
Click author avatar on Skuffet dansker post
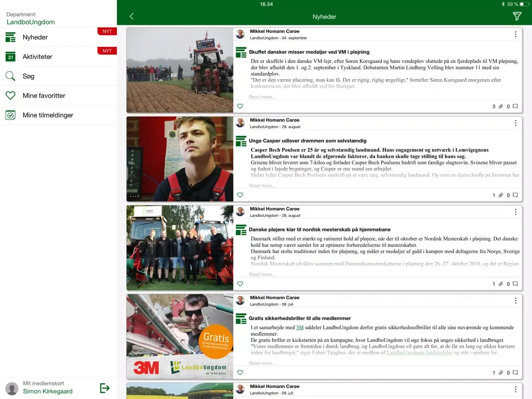(240, 34)
